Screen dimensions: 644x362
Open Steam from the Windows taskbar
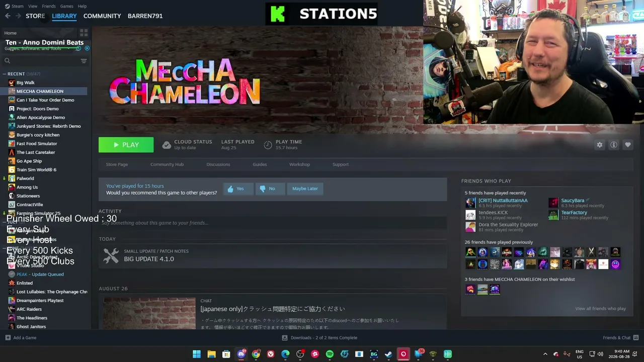point(388,354)
